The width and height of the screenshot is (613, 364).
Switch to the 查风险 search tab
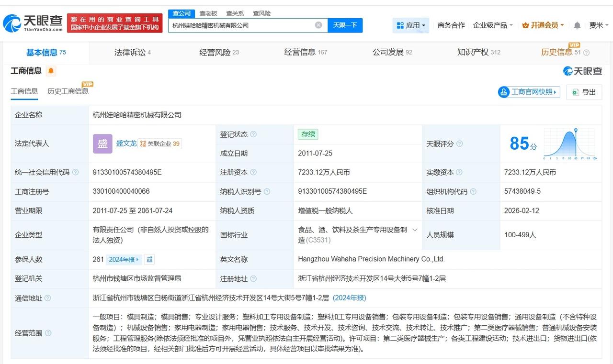tap(261, 13)
